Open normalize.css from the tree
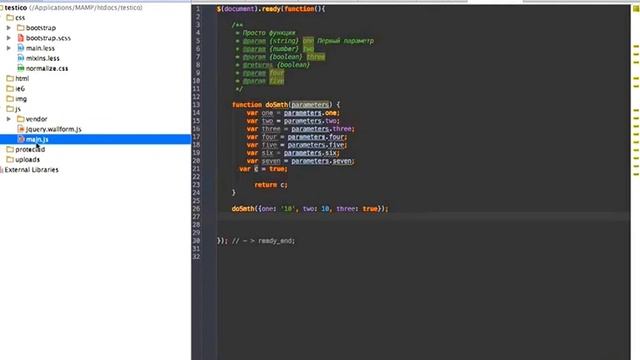 click(x=47, y=69)
